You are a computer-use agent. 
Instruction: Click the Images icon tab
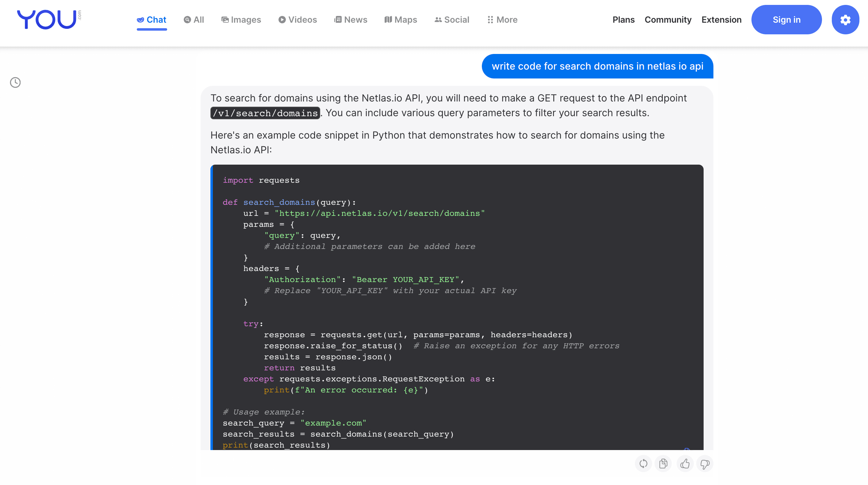coord(241,20)
